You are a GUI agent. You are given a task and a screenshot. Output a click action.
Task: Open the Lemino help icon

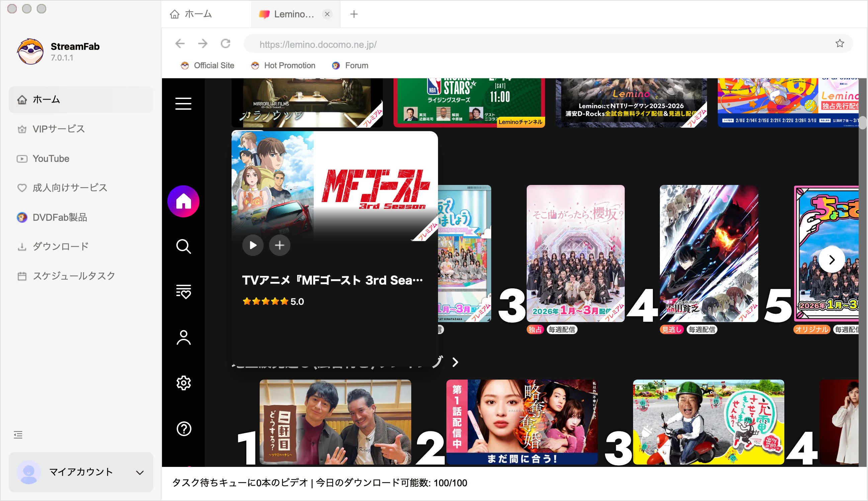pos(184,429)
